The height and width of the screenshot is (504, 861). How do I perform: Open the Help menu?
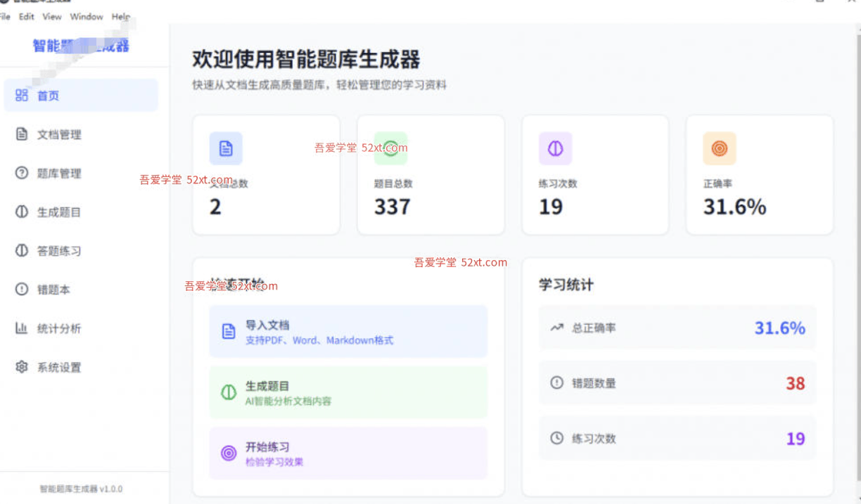tap(121, 16)
